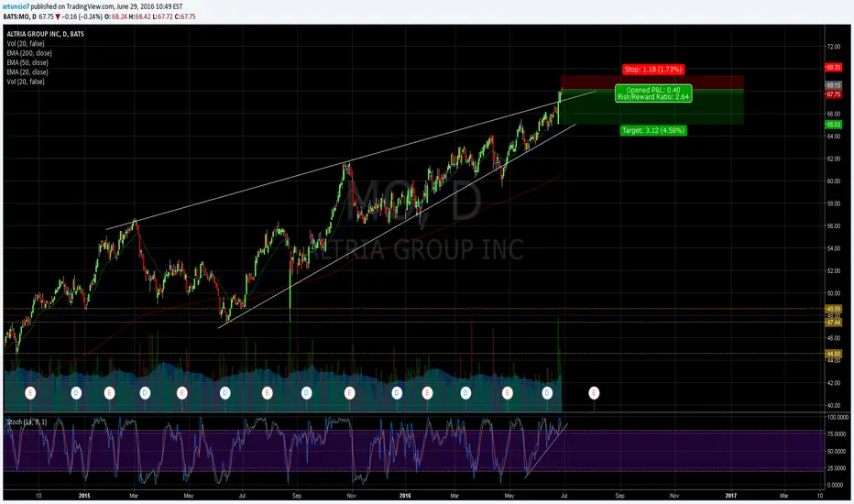
Task: Click the 25.0000 Stoch scale value
Action: (x=838, y=468)
